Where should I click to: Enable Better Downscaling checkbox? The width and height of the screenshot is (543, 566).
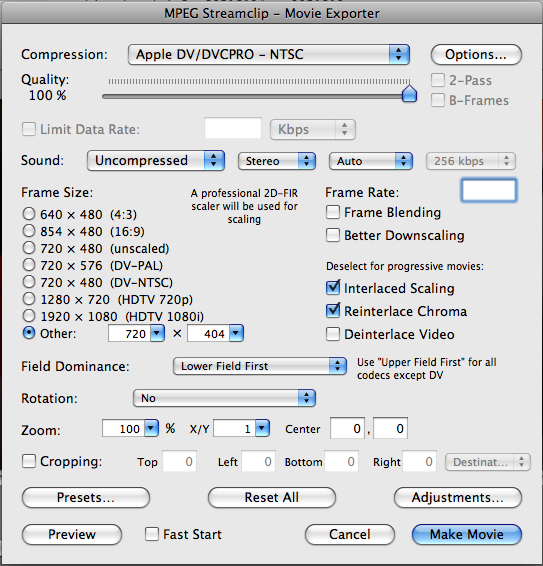point(333,235)
